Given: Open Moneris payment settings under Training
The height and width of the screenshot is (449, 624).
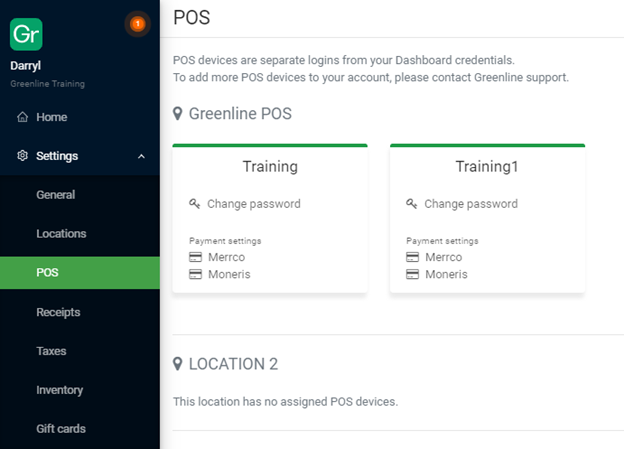Looking at the screenshot, I should (x=229, y=274).
